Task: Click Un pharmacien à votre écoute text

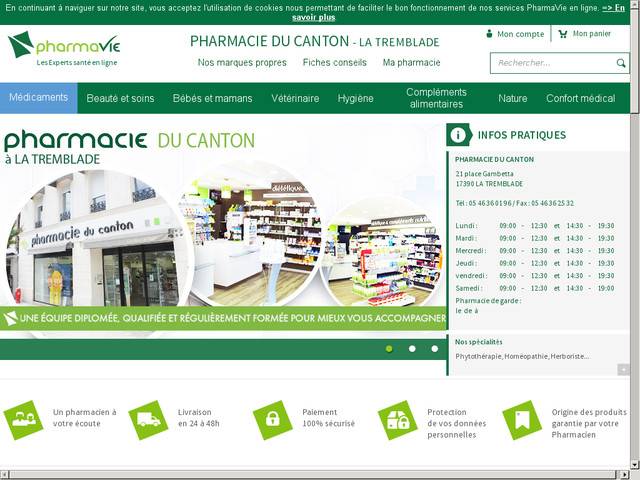Action: (84, 418)
